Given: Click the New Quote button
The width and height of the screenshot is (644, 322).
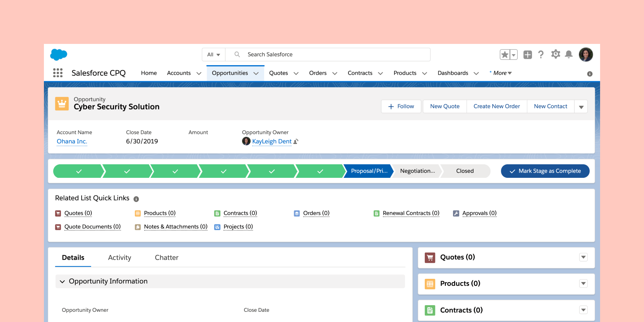Looking at the screenshot, I should 445,106.
